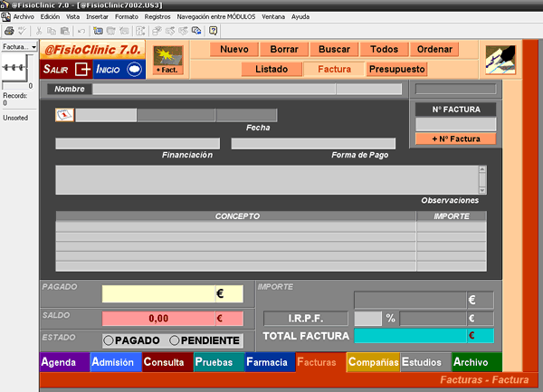Image resolution: width=543 pixels, height=392 pixels.
Task: Click the Ordenar button
Action: [x=434, y=49]
